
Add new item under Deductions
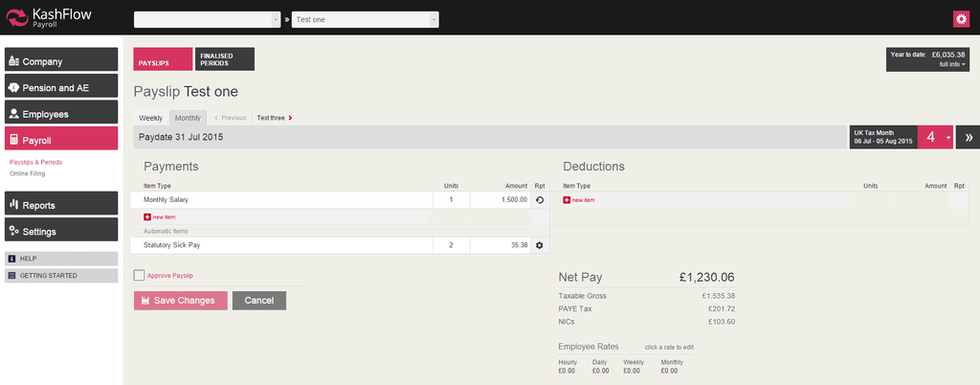pyautogui.click(x=579, y=200)
